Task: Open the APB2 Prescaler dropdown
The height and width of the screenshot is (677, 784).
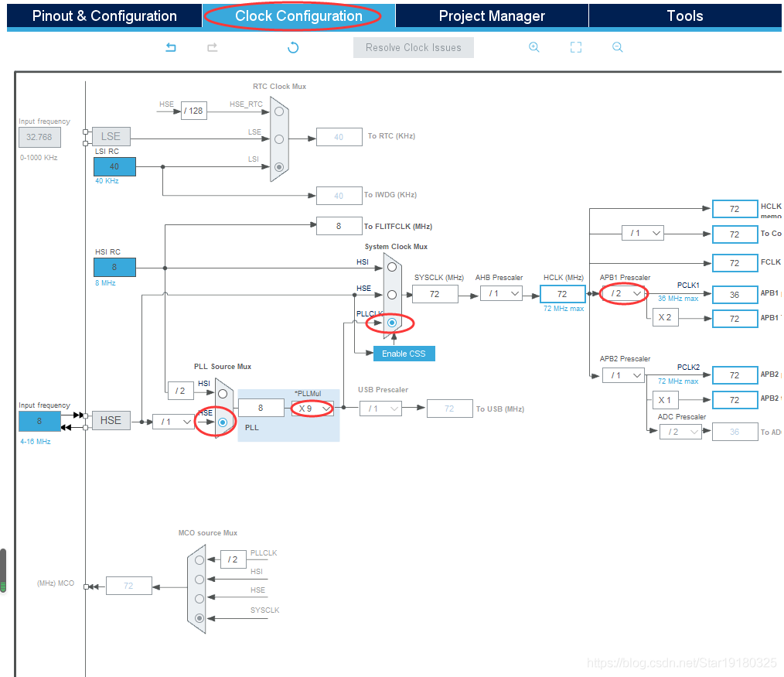Action: [624, 375]
